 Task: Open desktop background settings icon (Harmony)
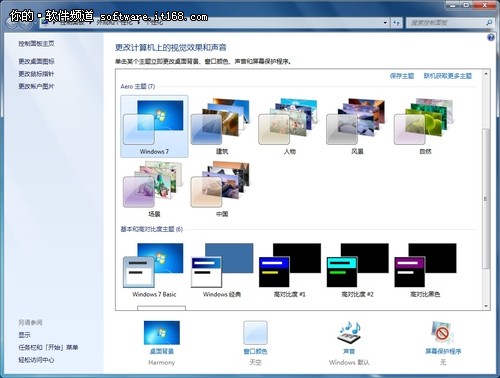click(x=162, y=333)
